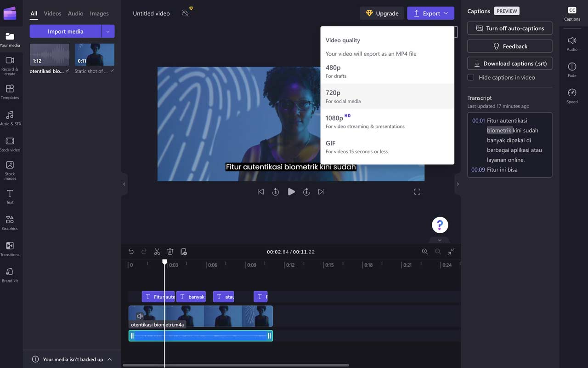Image resolution: width=588 pixels, height=368 pixels.
Task: Open the Speed settings panel
Action: 572,95
